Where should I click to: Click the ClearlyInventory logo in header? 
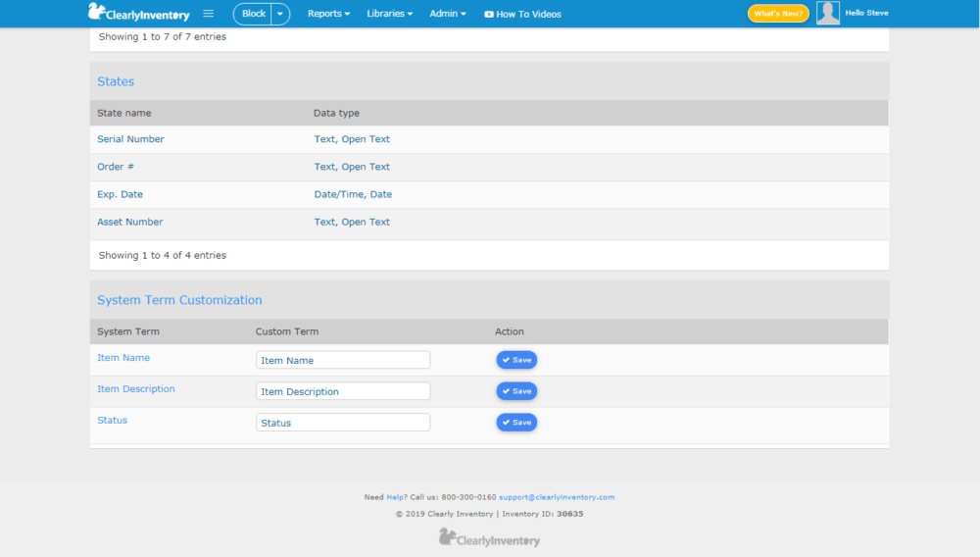click(139, 13)
